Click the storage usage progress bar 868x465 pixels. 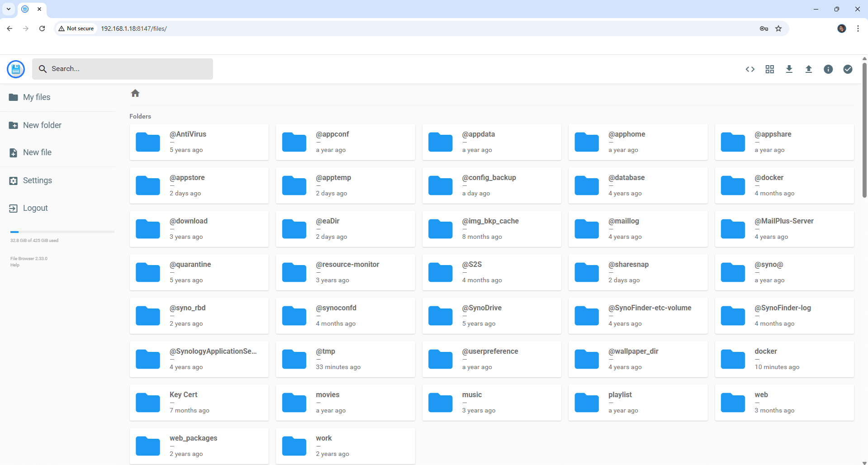click(x=62, y=232)
